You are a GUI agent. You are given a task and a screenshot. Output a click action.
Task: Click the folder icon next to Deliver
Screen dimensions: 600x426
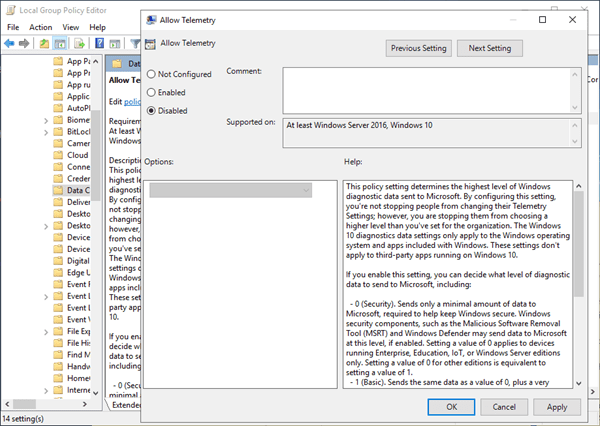[x=58, y=202]
